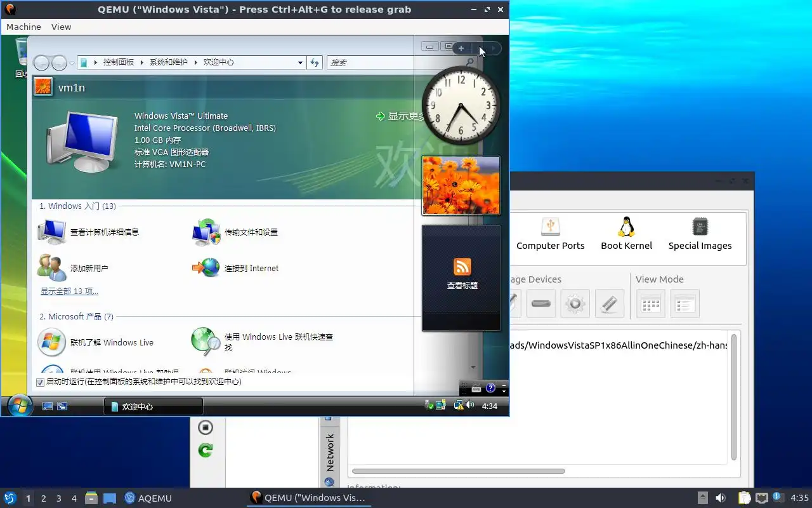
Task: Open 联机了解 Windows Live item
Action: pos(95,342)
